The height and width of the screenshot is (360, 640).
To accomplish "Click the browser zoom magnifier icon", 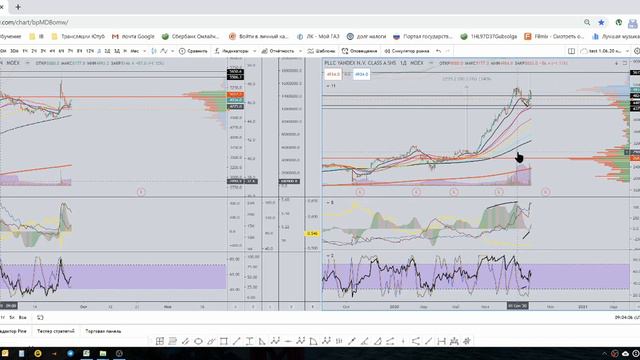I will 587,22.
